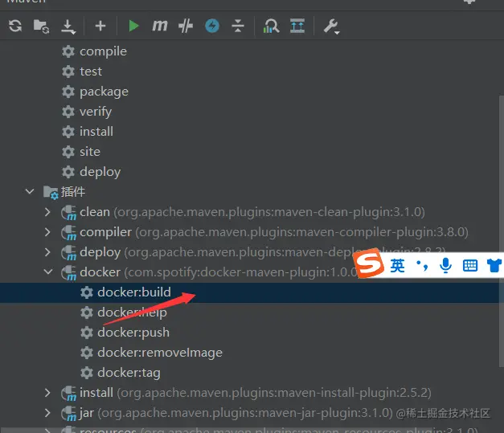Screen dimensions: 504x433
Task: Expand the jar plugin node
Action: tap(47, 413)
